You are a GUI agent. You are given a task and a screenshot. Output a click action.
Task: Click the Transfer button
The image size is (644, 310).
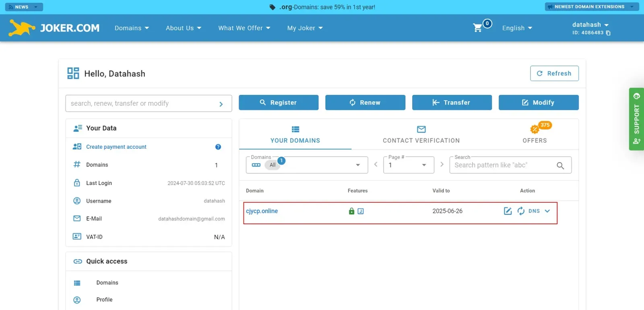point(452,103)
